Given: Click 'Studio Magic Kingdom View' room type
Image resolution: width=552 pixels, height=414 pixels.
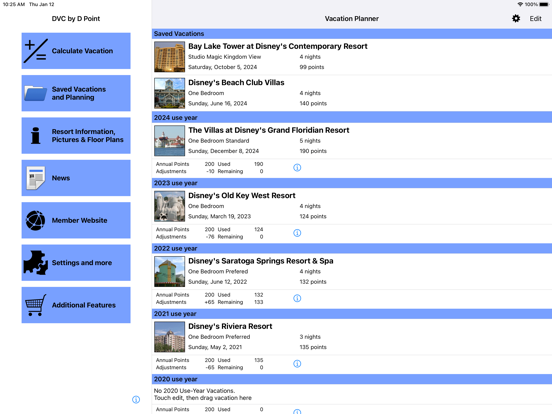Looking at the screenshot, I should (224, 57).
